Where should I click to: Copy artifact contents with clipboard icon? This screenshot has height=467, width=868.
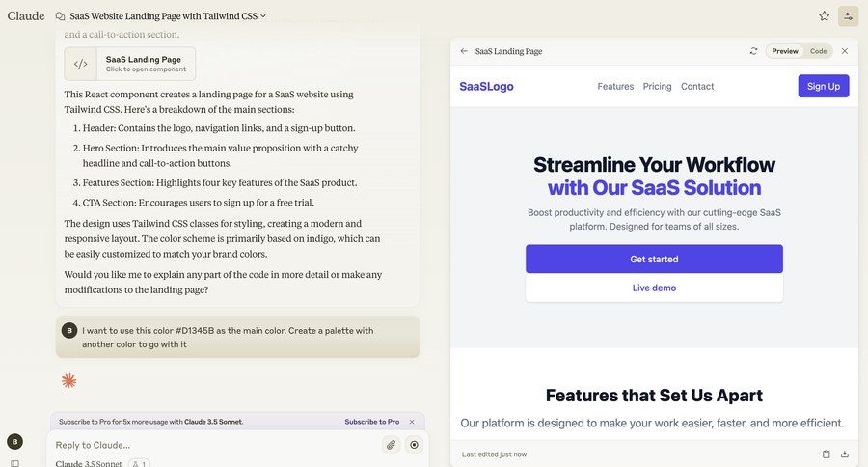(x=826, y=454)
